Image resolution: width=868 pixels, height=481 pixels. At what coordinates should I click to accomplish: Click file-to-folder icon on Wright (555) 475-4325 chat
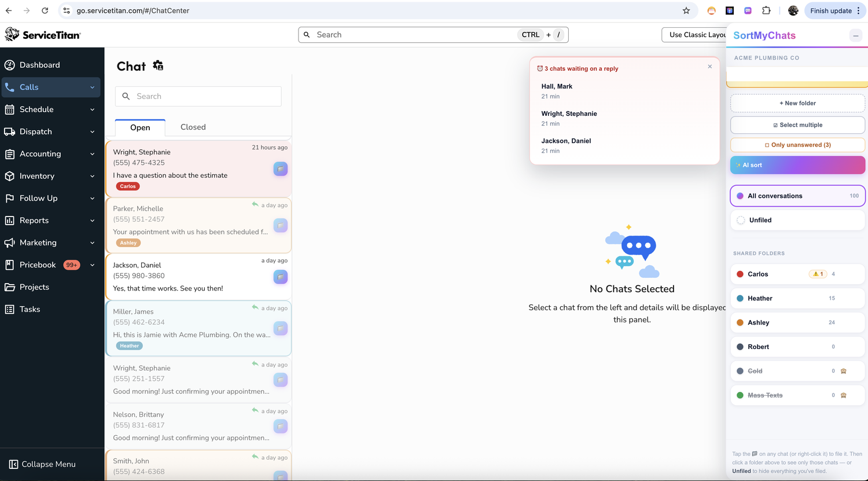(x=281, y=169)
